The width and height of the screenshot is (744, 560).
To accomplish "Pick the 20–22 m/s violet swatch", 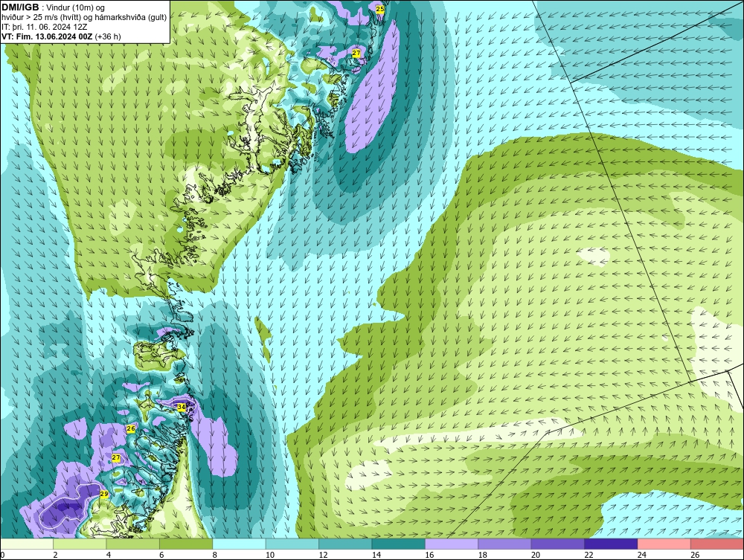I will coord(558,544).
